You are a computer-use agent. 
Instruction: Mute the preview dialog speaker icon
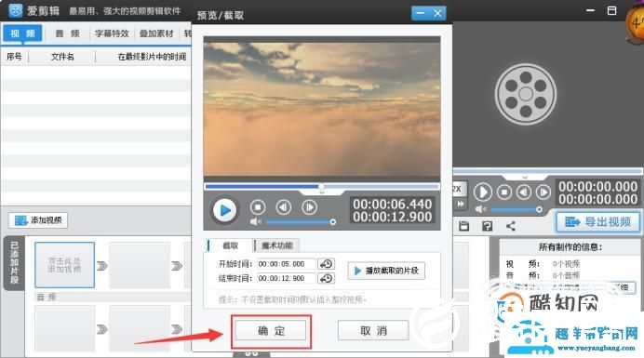[x=255, y=221]
